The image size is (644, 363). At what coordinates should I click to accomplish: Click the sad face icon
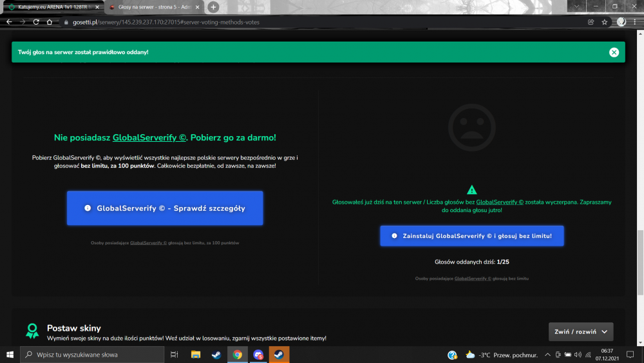[x=471, y=128]
